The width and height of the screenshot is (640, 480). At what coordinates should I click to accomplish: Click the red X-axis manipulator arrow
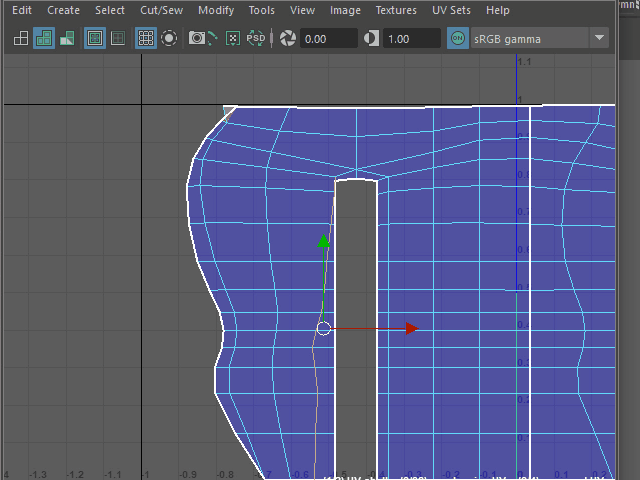[x=410, y=328]
